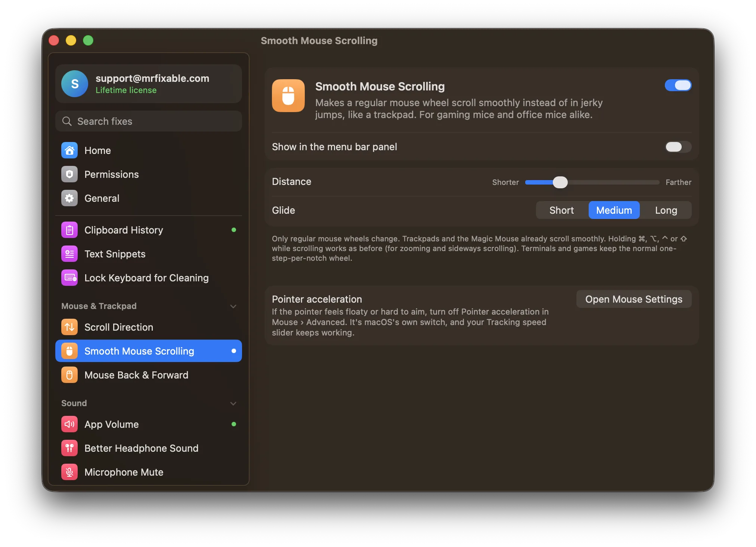Open Clipboard History page
The height and width of the screenshot is (547, 756).
[x=149, y=230]
